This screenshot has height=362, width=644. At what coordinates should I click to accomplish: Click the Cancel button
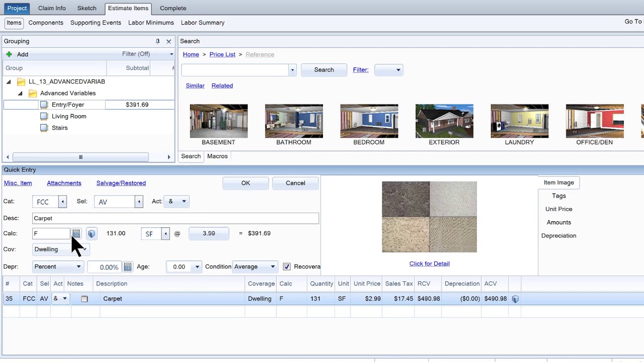[295, 183]
